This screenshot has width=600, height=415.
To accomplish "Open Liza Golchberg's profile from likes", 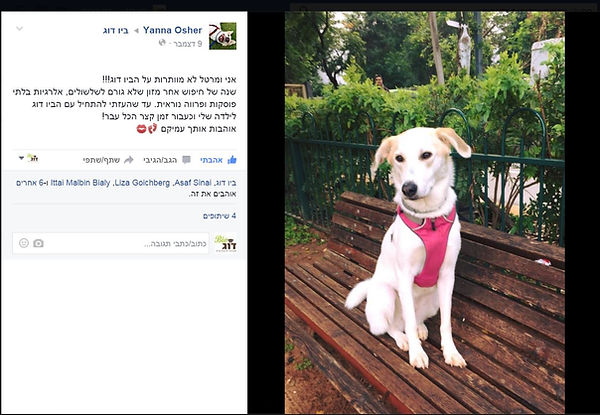I will [x=142, y=183].
